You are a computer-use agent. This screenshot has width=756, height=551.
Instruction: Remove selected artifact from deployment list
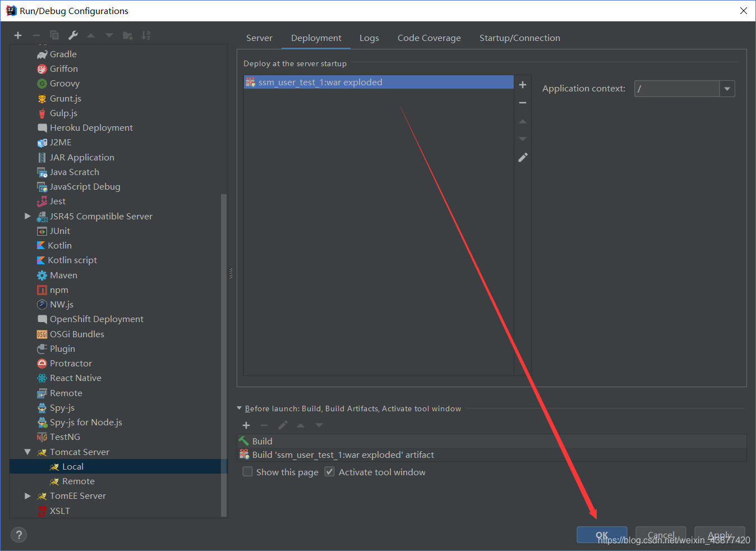523,103
